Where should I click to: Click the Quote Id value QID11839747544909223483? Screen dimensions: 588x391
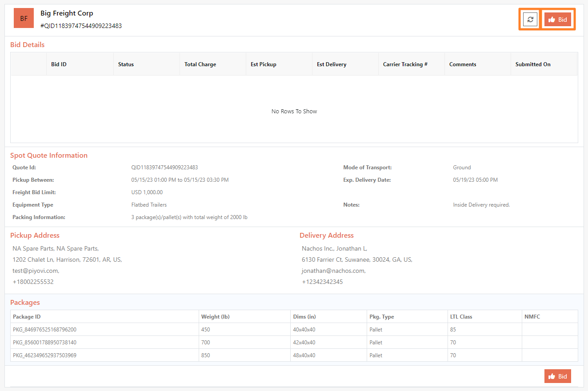[164, 168]
